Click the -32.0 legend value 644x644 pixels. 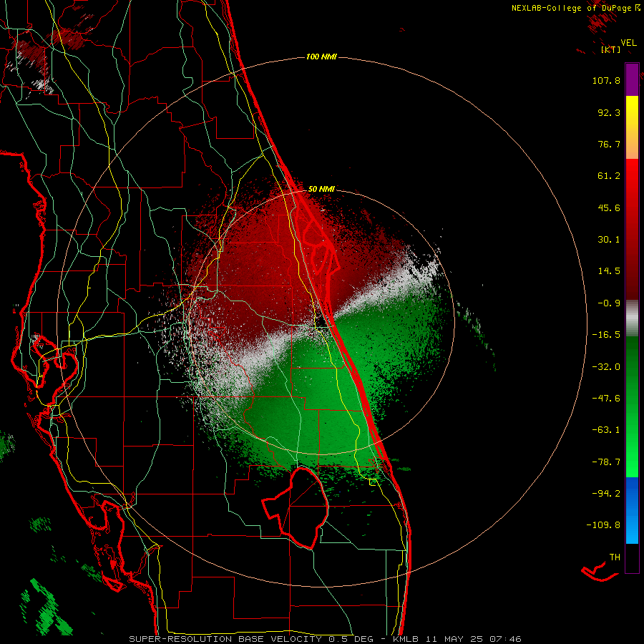(x=606, y=367)
